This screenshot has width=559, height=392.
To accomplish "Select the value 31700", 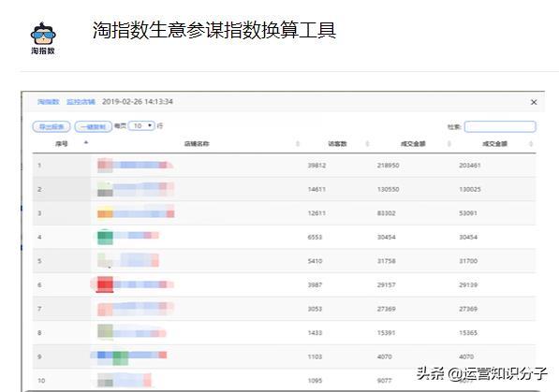I will [x=468, y=261].
